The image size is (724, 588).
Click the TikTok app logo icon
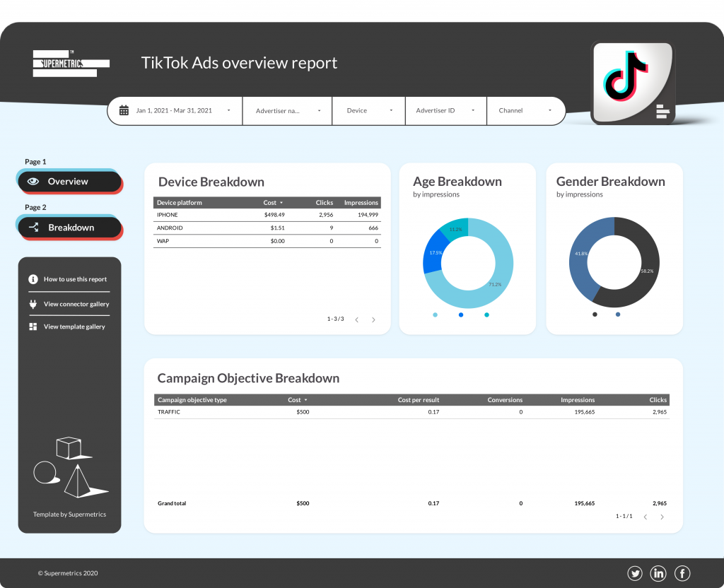point(632,83)
